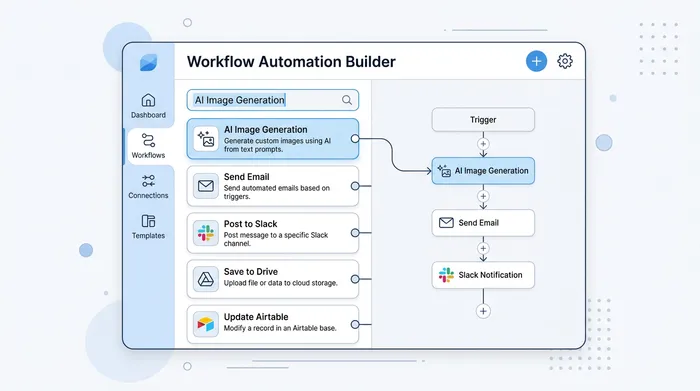Go to the Templates sidebar item
Viewport: 700px width, 391px height.
point(148,227)
